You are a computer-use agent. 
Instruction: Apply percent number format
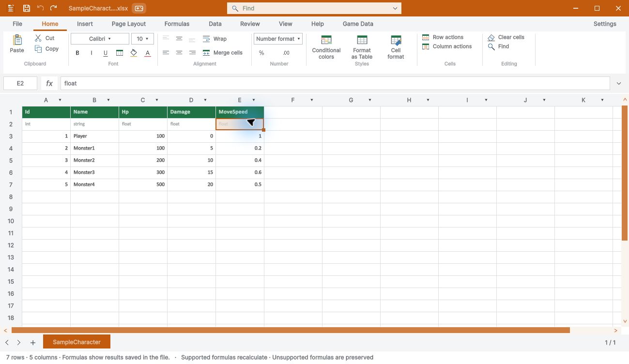[x=261, y=53]
